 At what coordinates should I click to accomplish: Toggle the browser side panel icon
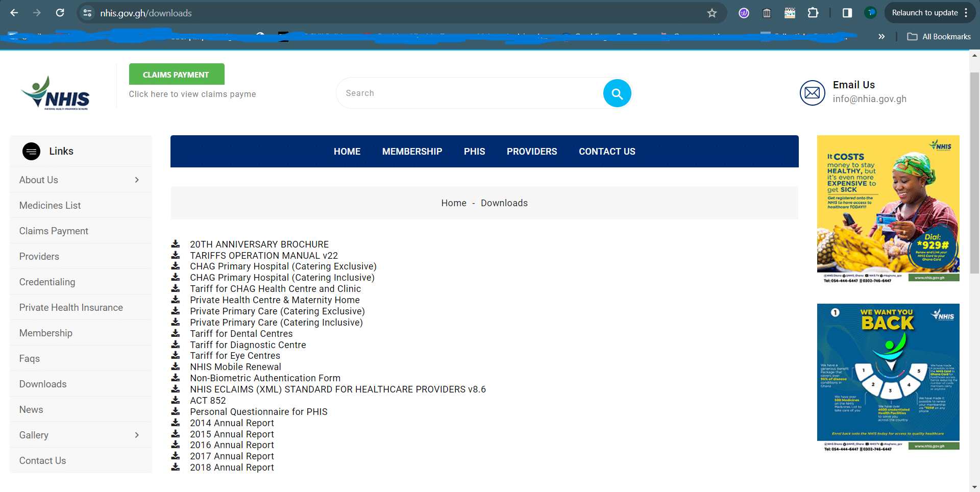coord(847,13)
